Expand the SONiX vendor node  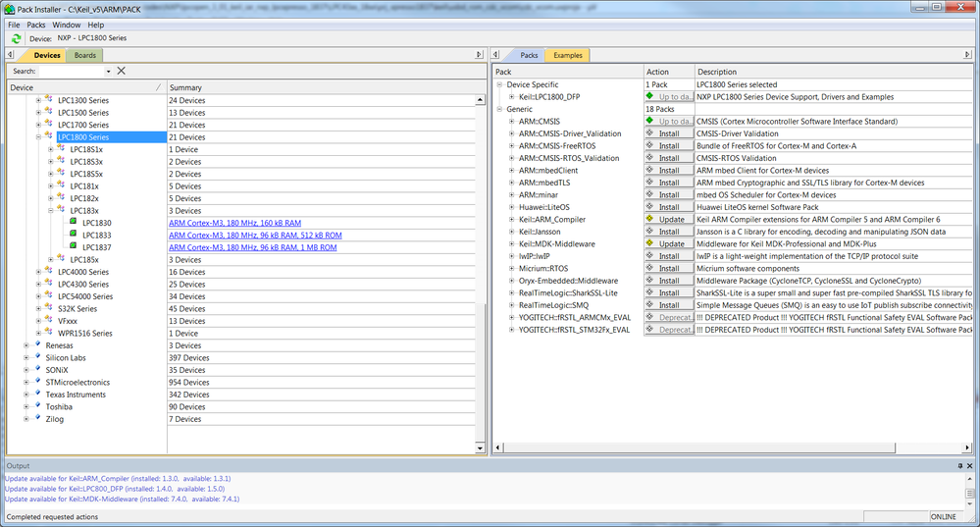[26, 370]
